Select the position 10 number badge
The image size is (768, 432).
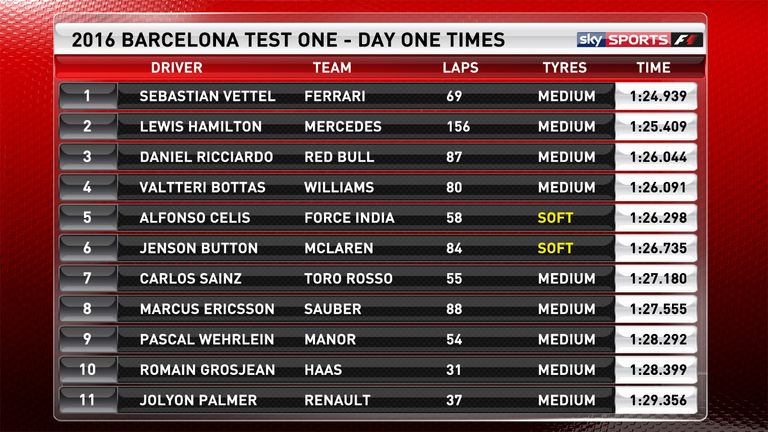click(88, 369)
